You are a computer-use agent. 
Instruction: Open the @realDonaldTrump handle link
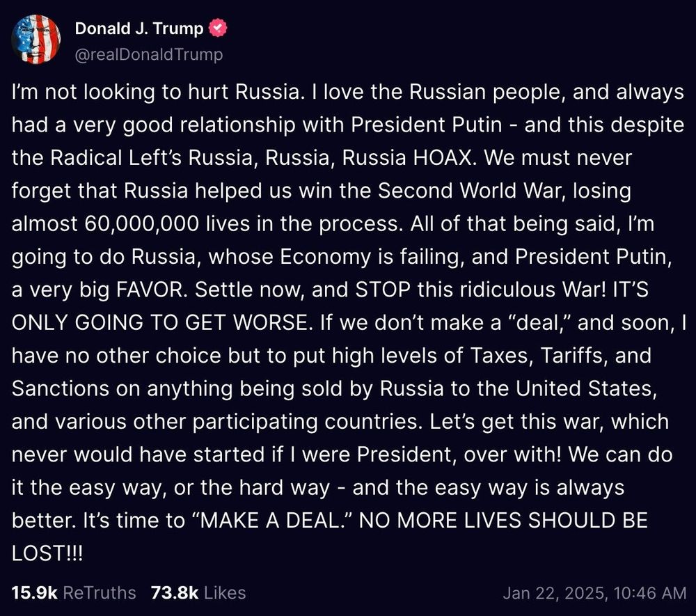point(149,54)
